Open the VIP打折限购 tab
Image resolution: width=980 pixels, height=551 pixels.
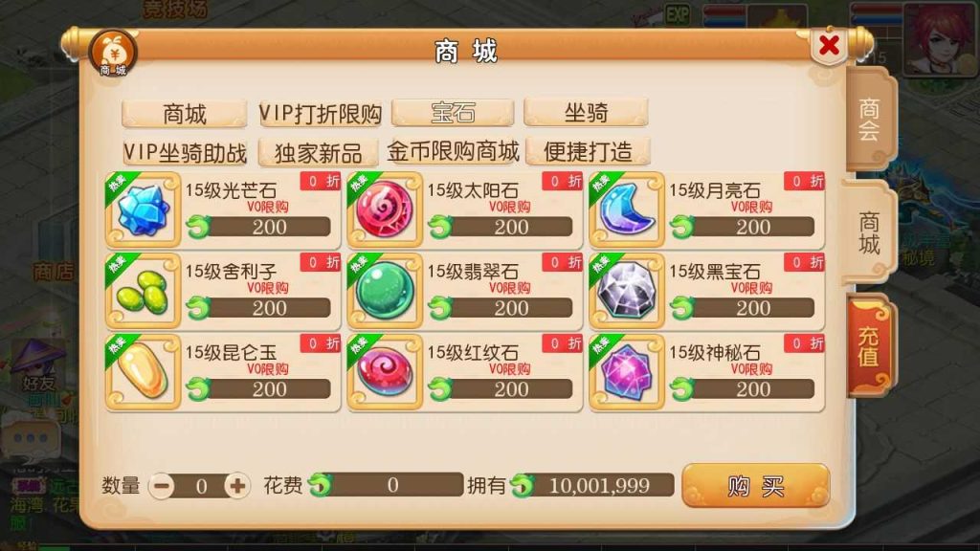click(320, 114)
